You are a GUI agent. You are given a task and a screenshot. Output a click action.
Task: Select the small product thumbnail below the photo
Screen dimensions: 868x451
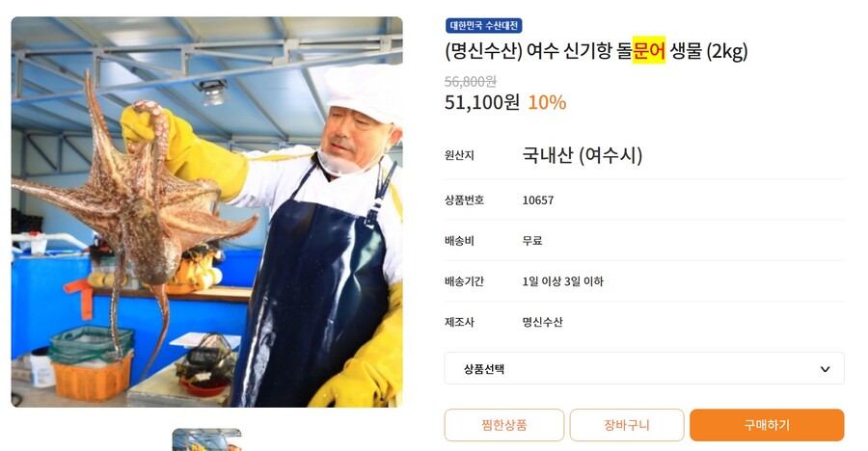(207, 439)
